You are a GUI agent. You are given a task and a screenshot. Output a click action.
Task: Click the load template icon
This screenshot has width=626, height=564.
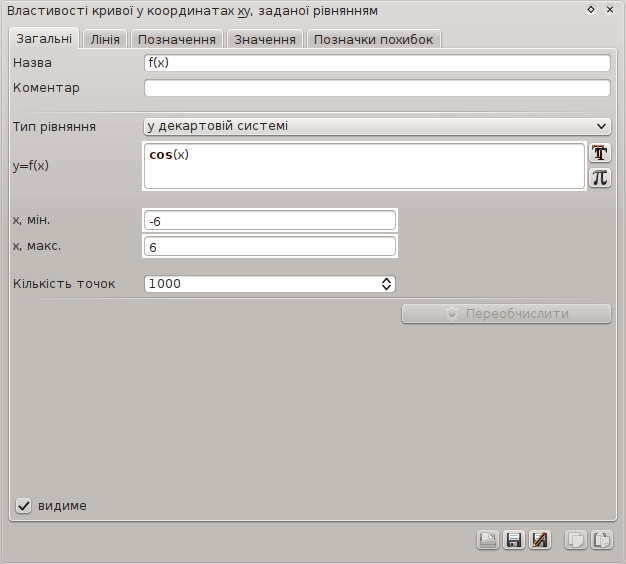(487, 540)
